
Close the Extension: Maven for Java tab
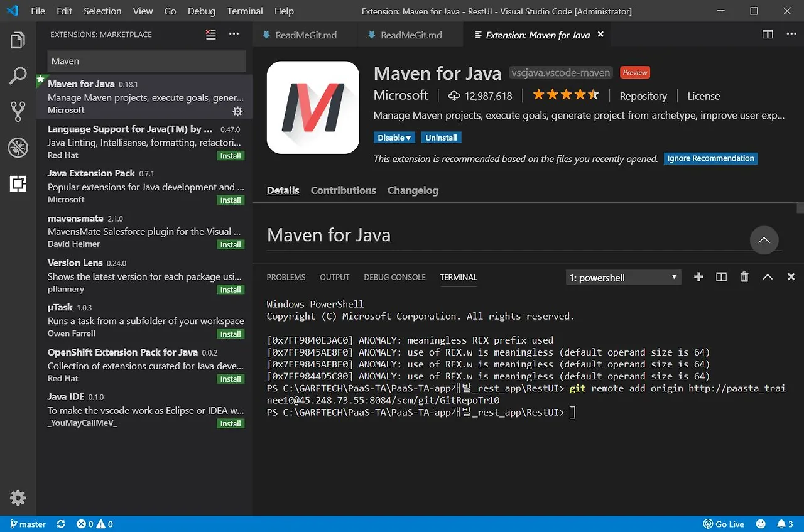pos(600,35)
